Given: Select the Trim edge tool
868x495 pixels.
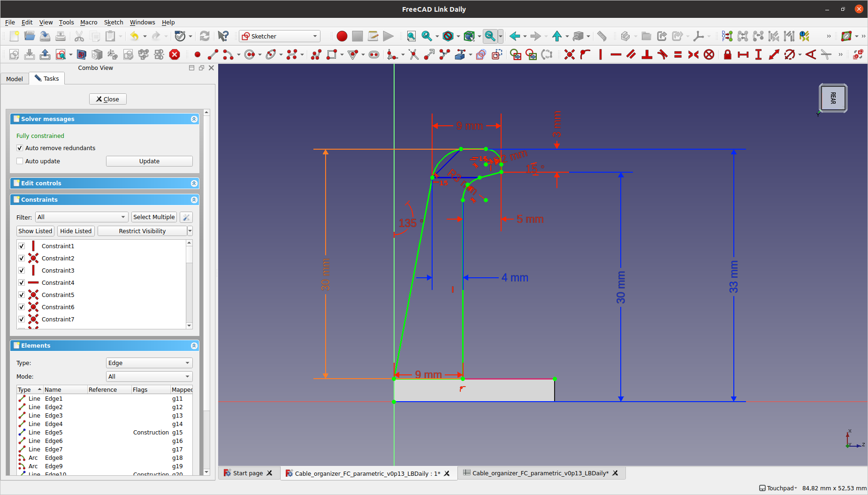Looking at the screenshot, I should tap(413, 54).
